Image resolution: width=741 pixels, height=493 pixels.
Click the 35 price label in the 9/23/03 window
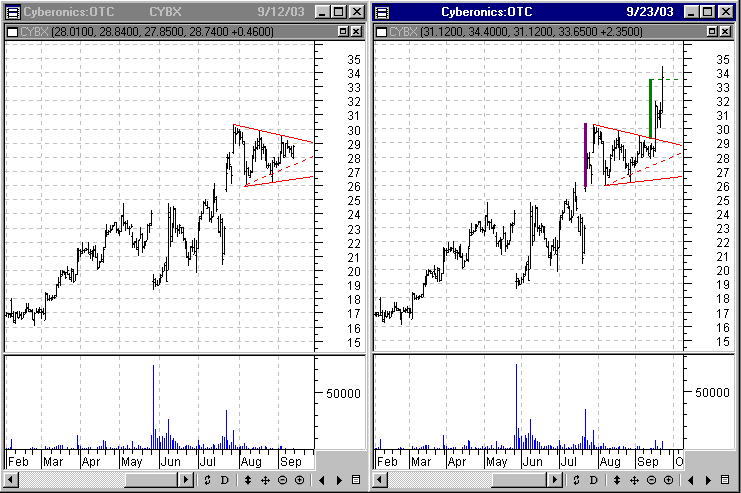click(723, 60)
